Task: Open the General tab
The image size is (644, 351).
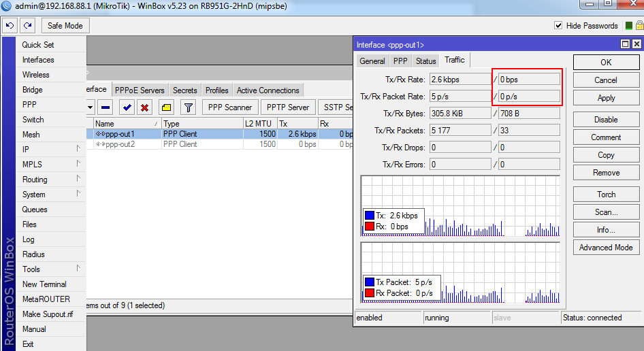Action: (x=372, y=61)
